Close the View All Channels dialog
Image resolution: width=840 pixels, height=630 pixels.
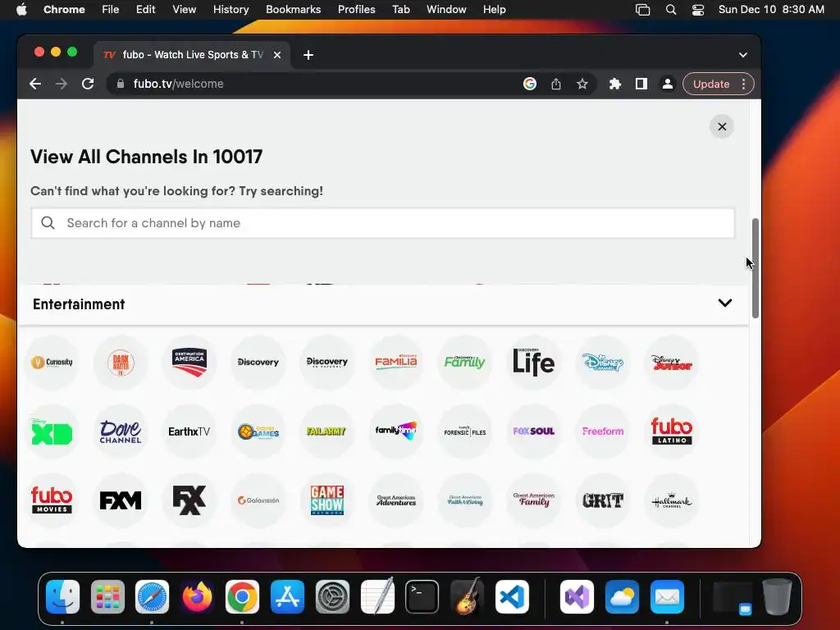coord(722,126)
